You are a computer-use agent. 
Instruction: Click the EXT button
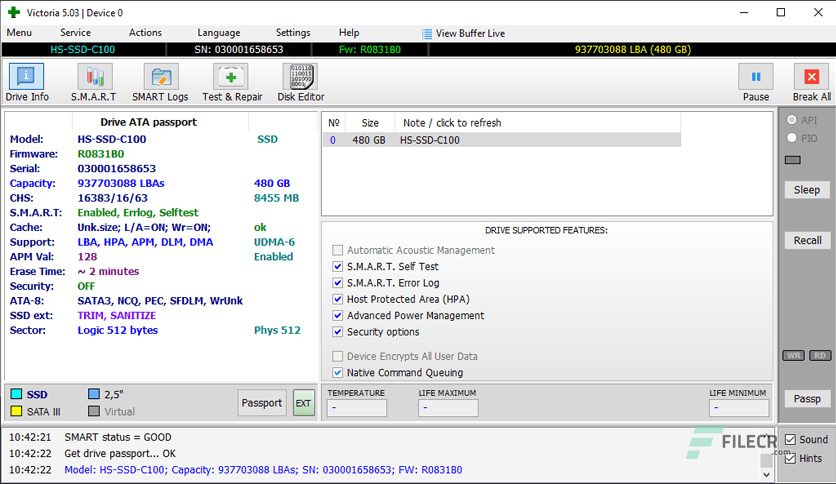point(303,403)
